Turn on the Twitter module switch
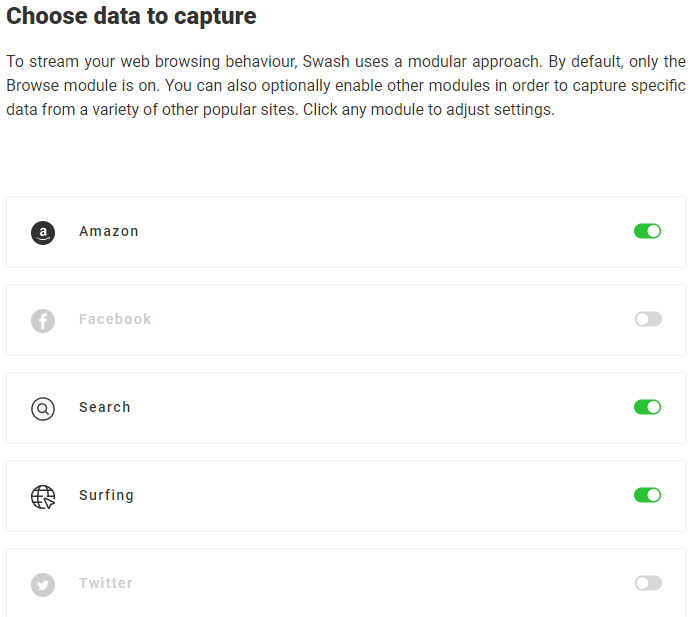The width and height of the screenshot is (694, 617). pos(647,583)
